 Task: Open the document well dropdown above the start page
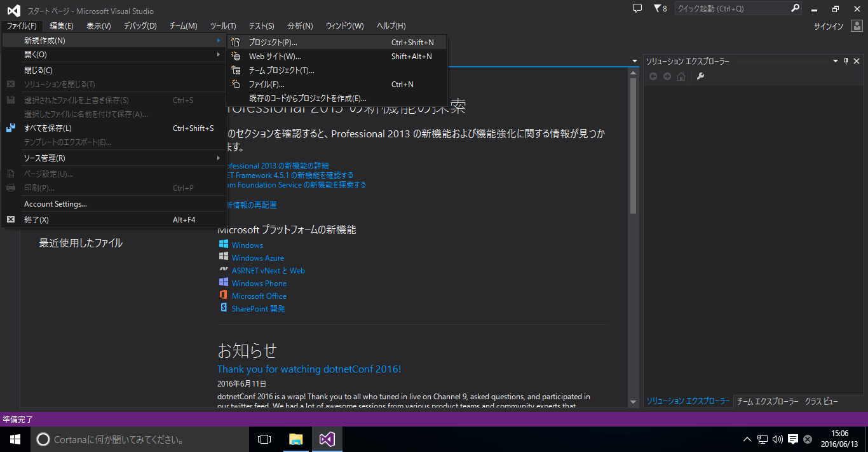click(634, 60)
